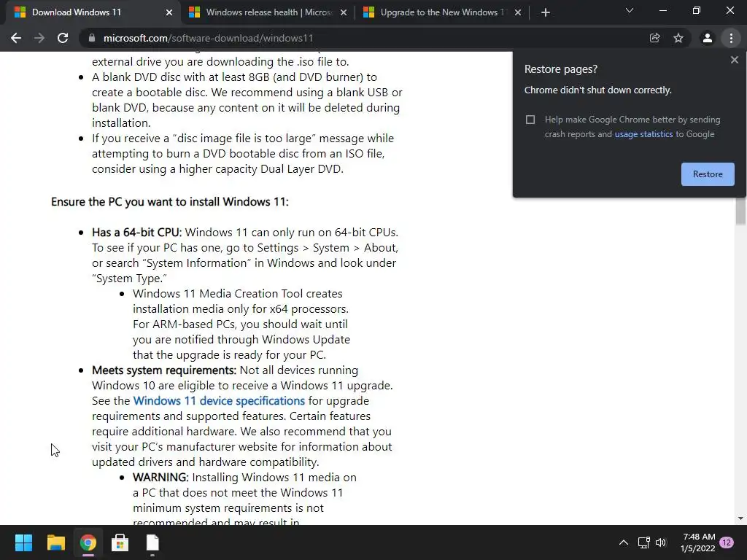The height and width of the screenshot is (560, 747).
Task: Open a new tab
Action: (x=546, y=12)
